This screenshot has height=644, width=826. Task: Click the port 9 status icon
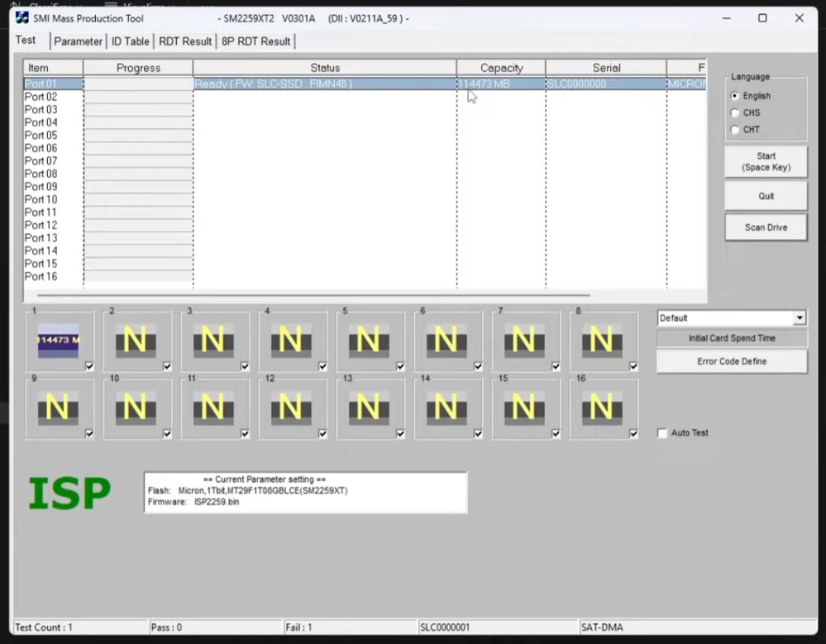[58, 408]
